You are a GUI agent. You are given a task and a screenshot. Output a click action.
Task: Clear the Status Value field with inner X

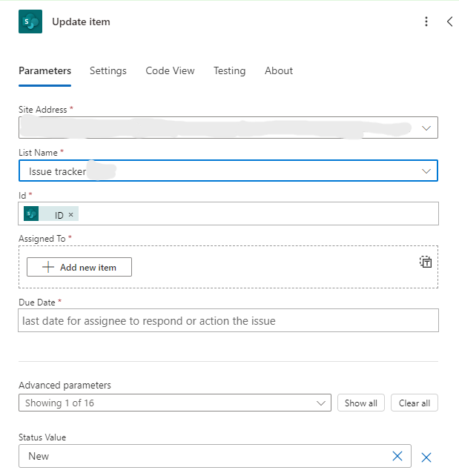(x=397, y=456)
